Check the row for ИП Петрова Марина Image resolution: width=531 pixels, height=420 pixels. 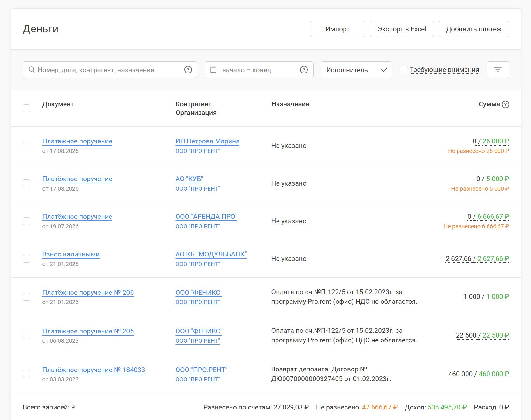click(x=27, y=146)
